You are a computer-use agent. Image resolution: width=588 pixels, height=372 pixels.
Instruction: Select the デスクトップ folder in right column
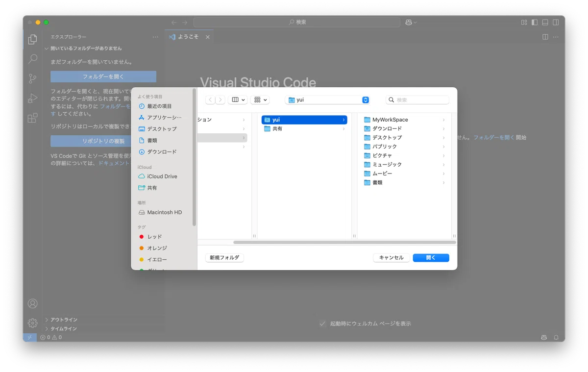[x=404, y=138]
